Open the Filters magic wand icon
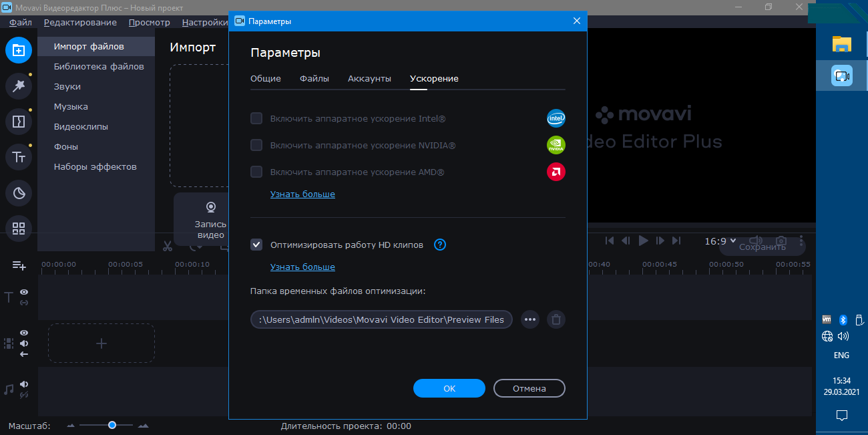This screenshot has width=868, height=435. (x=19, y=86)
